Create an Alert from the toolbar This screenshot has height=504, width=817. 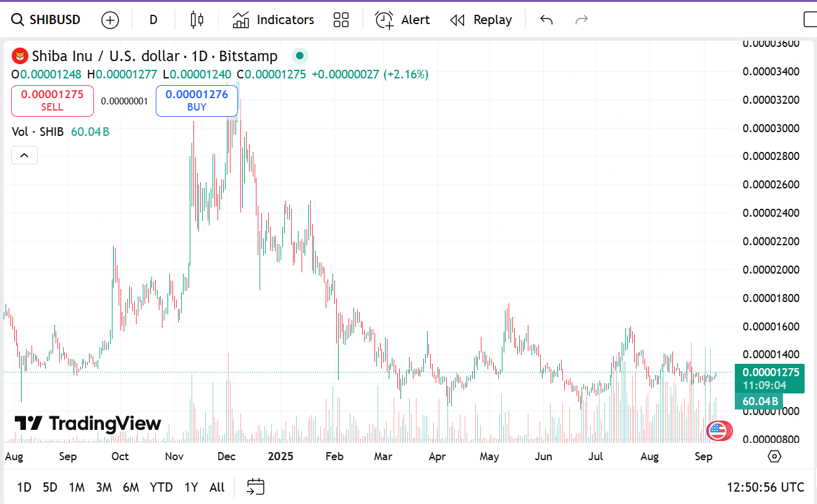pyautogui.click(x=402, y=20)
